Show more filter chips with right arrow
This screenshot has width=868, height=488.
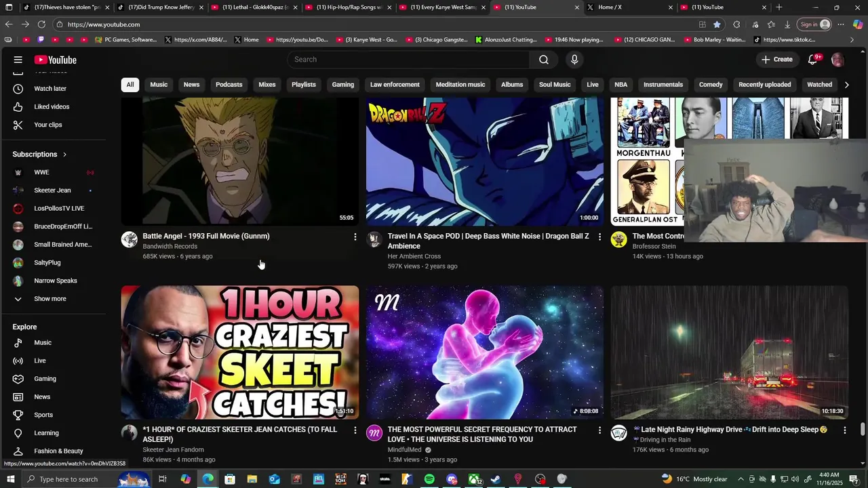coord(846,85)
